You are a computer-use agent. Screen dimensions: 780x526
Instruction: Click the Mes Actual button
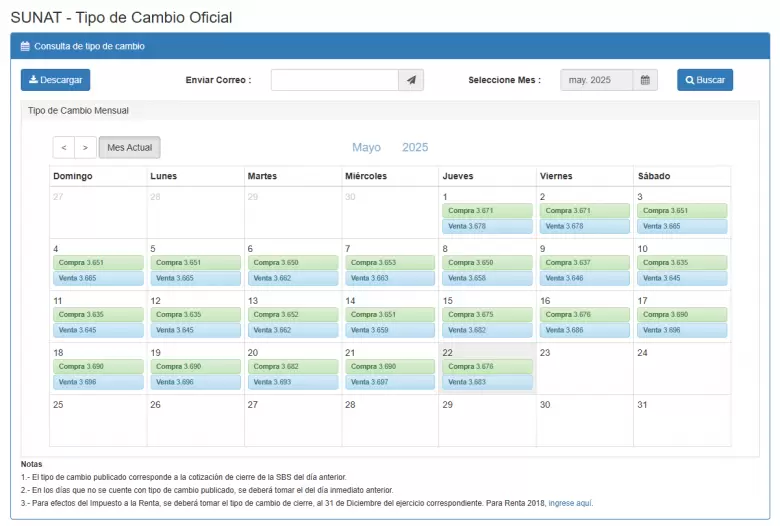[129, 148]
